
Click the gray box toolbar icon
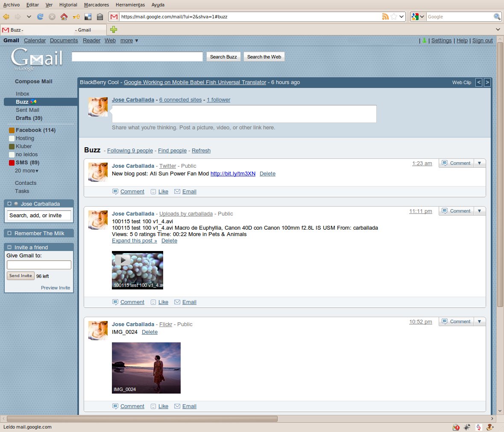coord(100,17)
